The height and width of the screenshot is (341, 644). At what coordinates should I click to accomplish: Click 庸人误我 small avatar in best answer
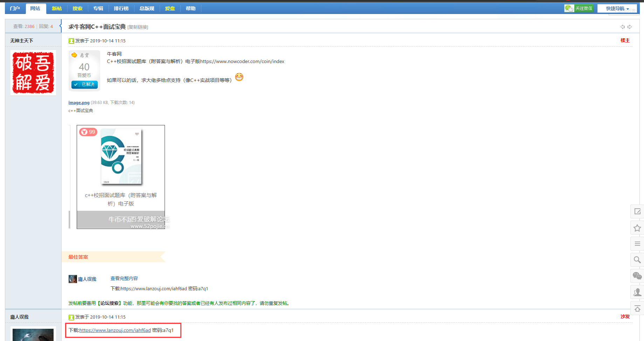click(73, 279)
